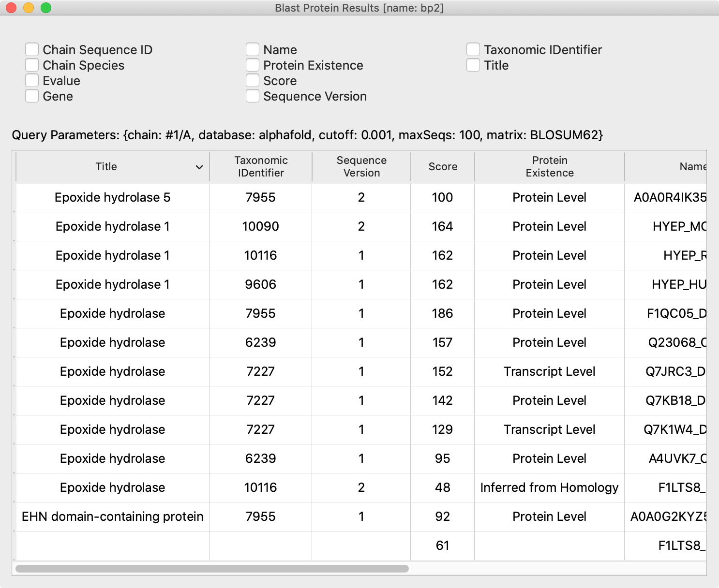Click the sort arrow in Title header

(x=199, y=167)
